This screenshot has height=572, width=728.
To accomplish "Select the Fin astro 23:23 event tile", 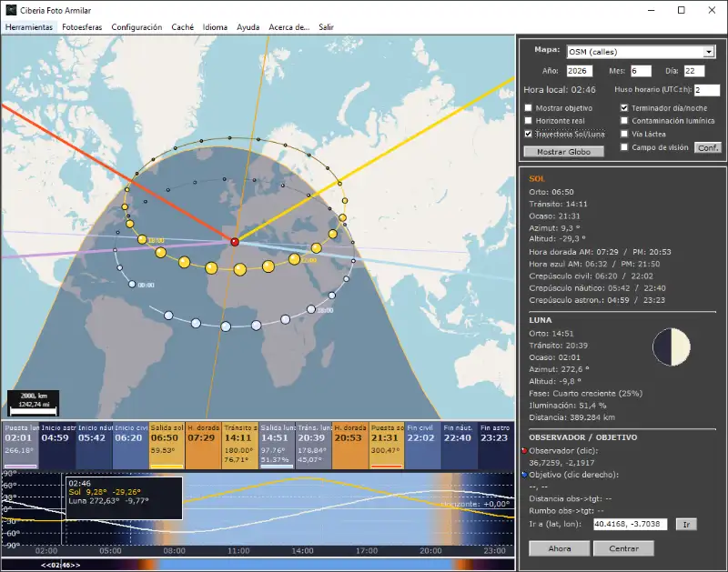I will point(496,446).
